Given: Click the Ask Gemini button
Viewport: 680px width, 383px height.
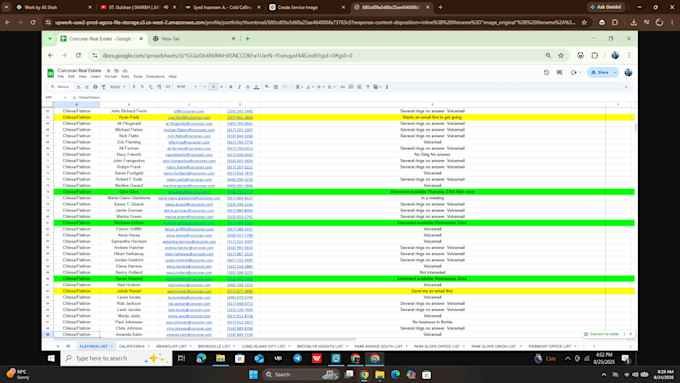Looking at the screenshot, I should (606, 7).
